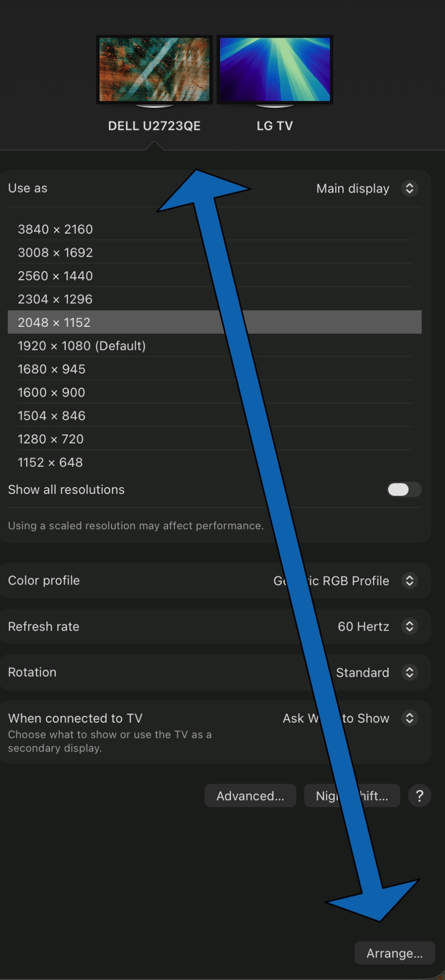Screen dimensions: 445x980
Task: Select the DELL U2723QE display thumbnail
Action: [x=154, y=70]
